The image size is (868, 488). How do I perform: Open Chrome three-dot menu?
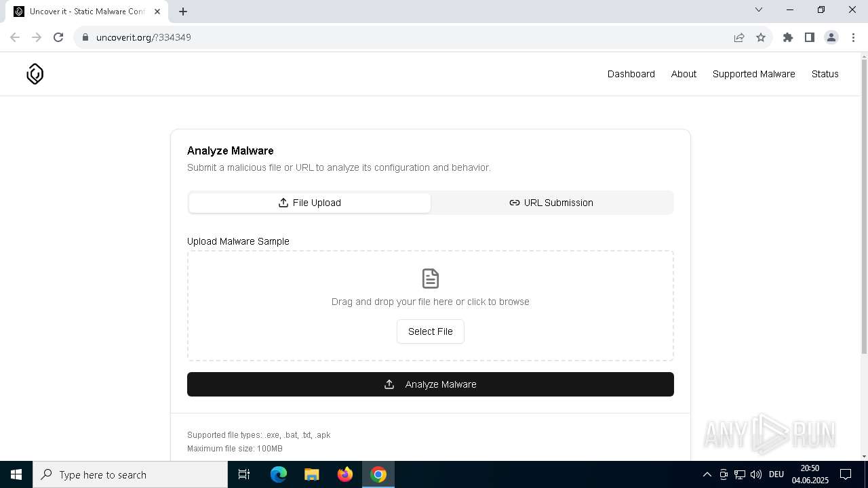coord(853,37)
